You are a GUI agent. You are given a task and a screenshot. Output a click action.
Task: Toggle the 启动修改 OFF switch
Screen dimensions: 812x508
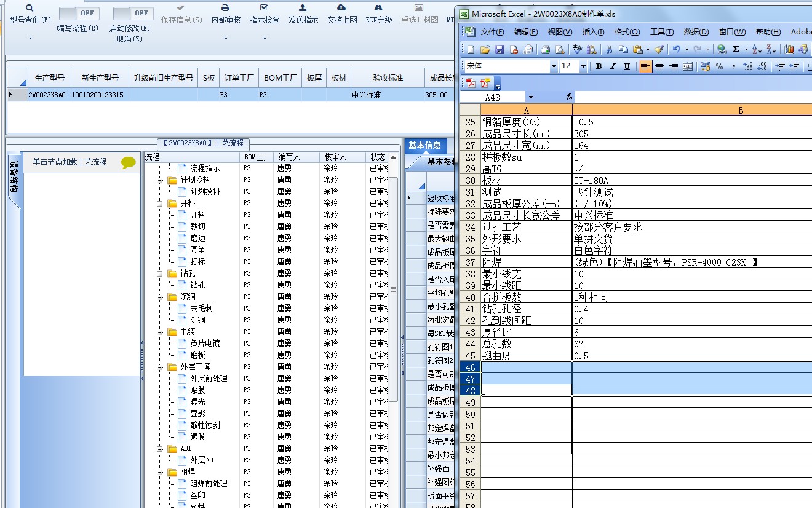click(133, 13)
